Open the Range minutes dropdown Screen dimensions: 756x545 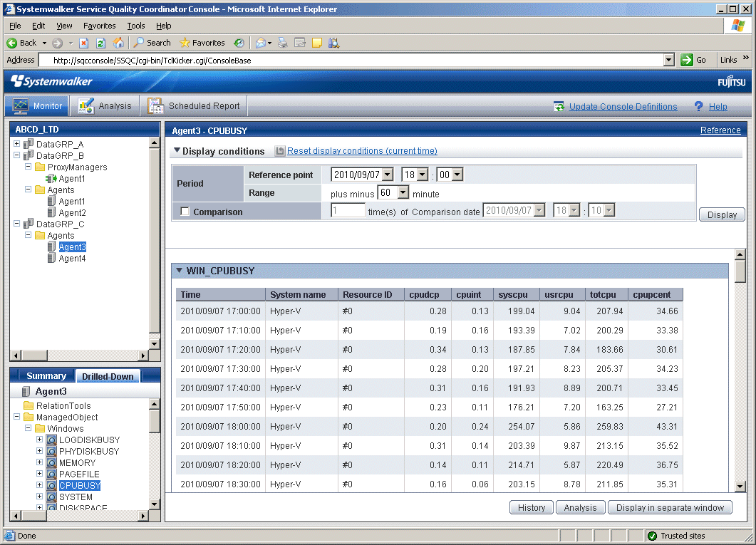point(403,193)
